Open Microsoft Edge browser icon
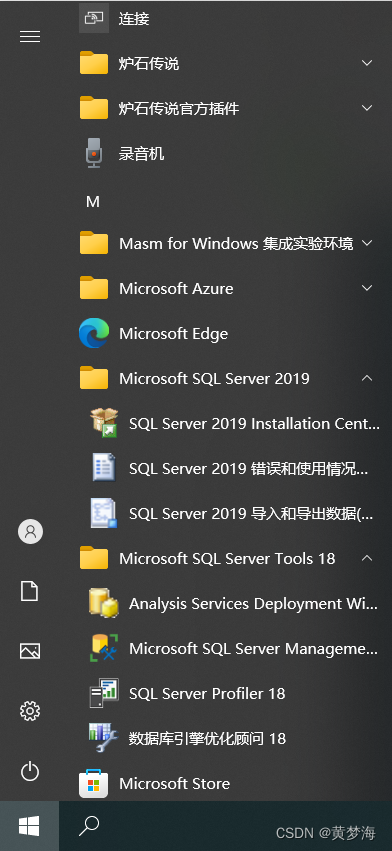 tap(94, 333)
